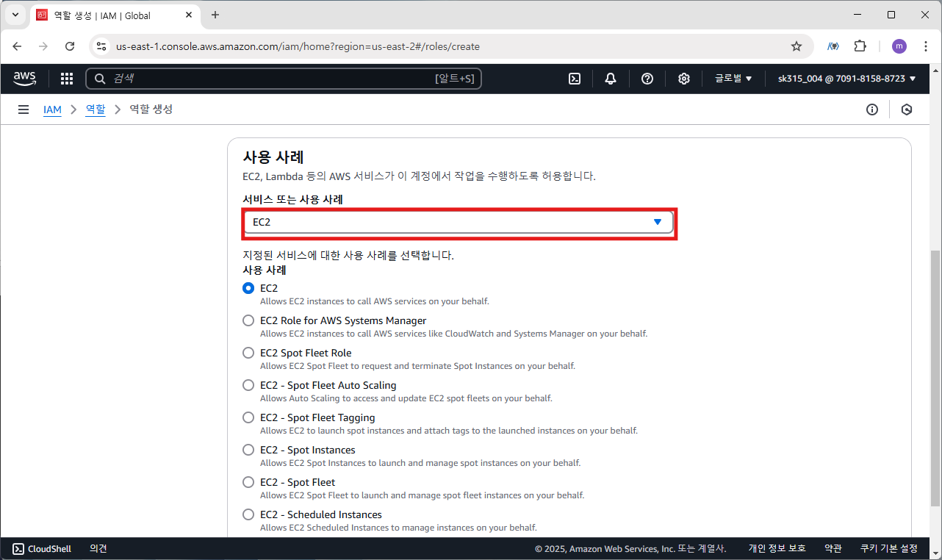Open the browser extensions puzzle icon
The width and height of the screenshot is (942, 560).
point(860,46)
